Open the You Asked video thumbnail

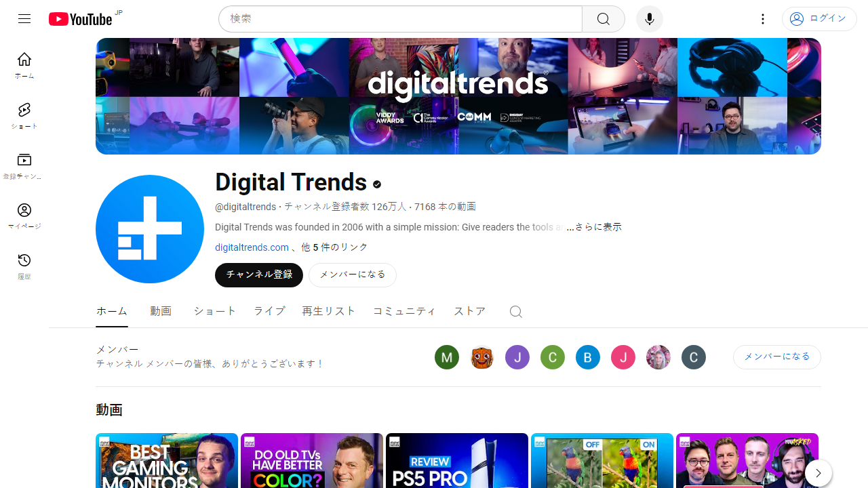point(747,461)
